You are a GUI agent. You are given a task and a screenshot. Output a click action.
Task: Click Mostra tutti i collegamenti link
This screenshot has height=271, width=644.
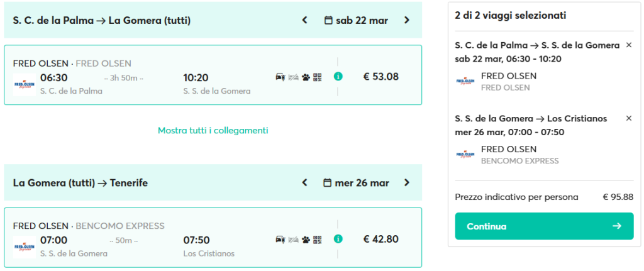213,131
